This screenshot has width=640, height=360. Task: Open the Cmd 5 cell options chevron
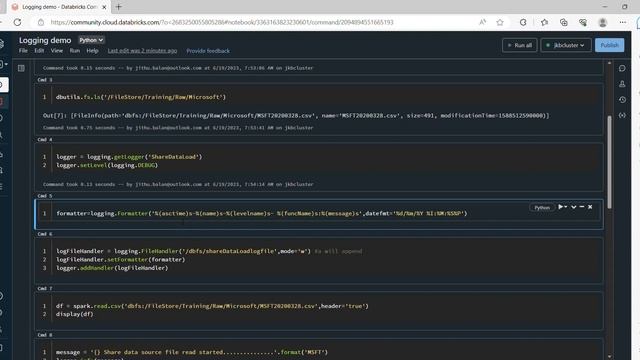tap(573, 207)
